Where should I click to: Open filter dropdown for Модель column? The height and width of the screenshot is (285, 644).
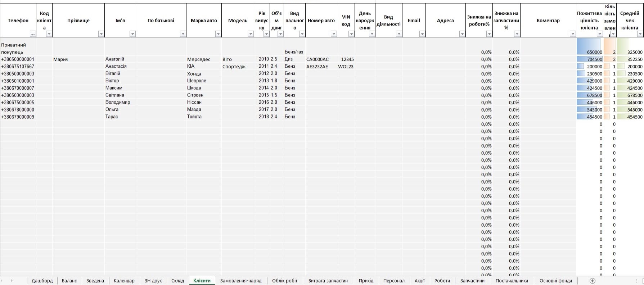[251, 34]
